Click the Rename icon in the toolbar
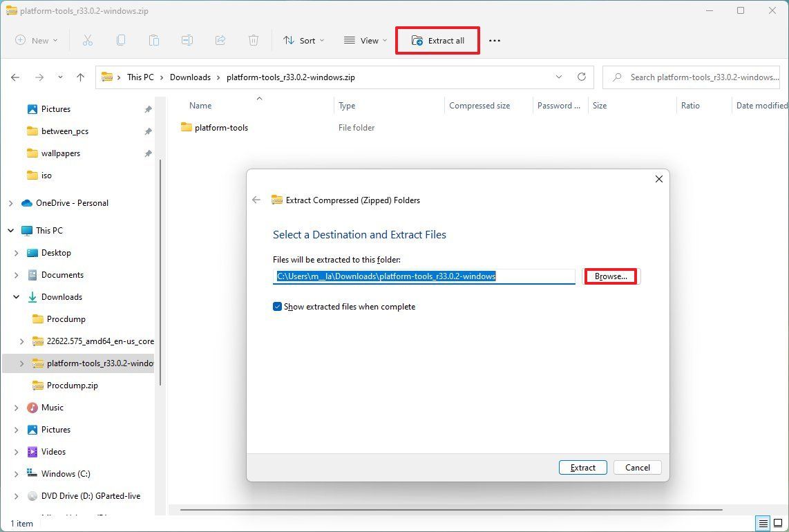The width and height of the screenshot is (789, 532). coord(187,40)
